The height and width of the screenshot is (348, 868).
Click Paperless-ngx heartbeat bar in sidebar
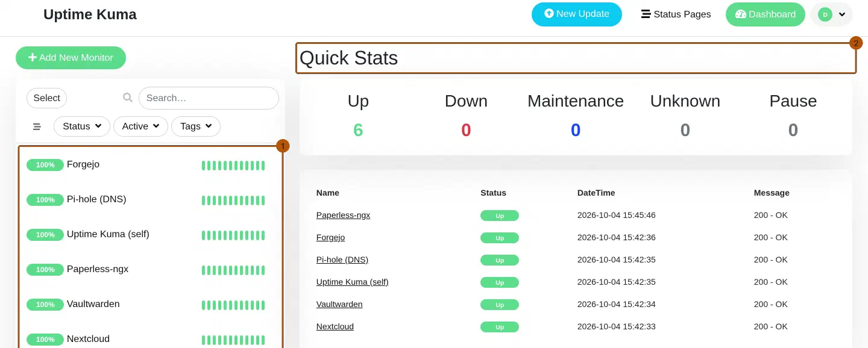pos(233,270)
